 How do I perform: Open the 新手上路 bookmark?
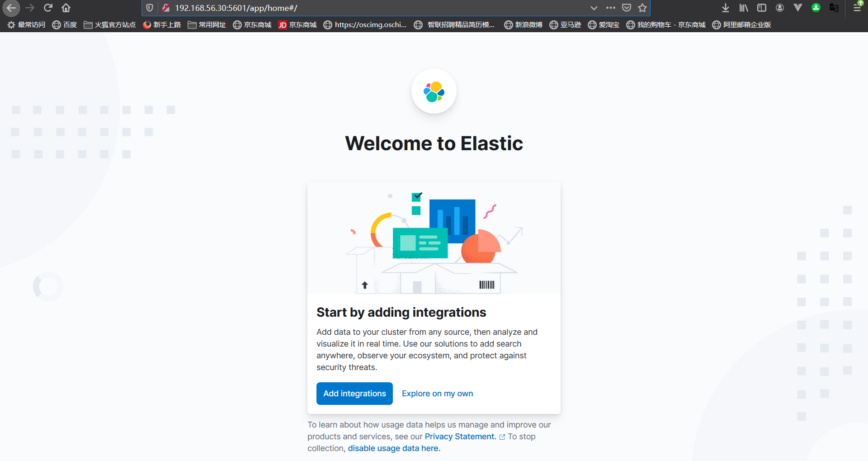(x=162, y=25)
